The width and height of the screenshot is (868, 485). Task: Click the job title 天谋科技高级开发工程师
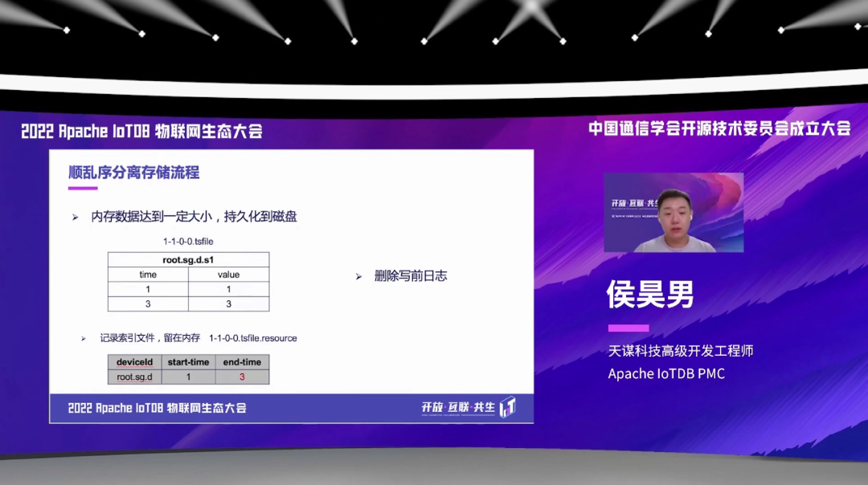(681, 351)
